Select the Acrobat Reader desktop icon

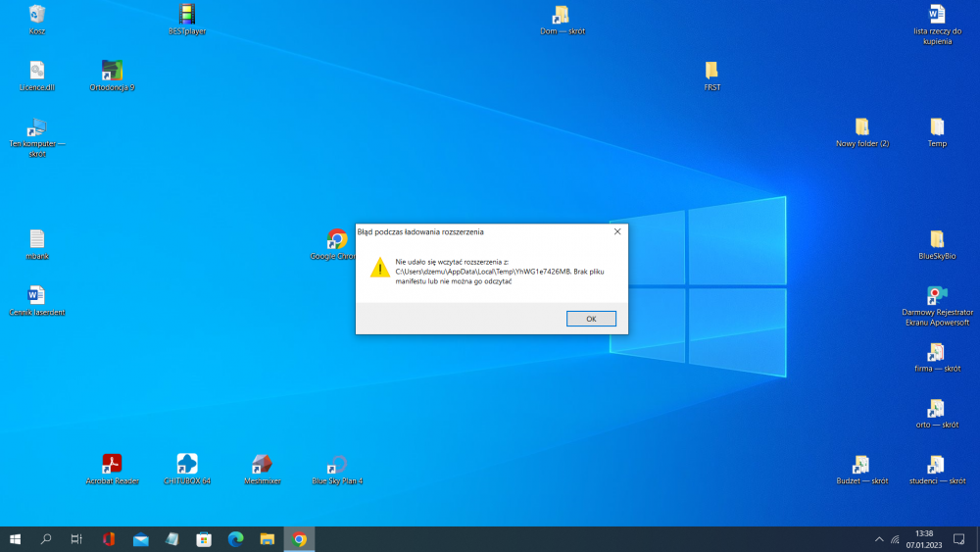[x=112, y=464]
